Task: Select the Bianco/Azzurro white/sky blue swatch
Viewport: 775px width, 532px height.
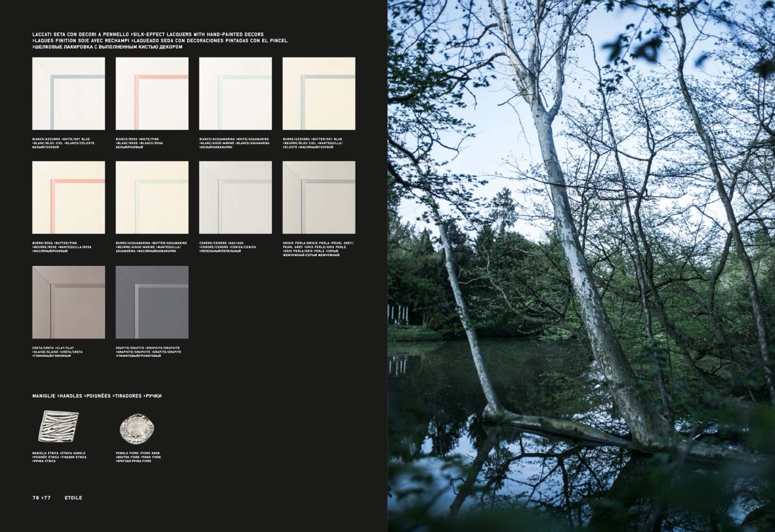Action: coord(68,93)
